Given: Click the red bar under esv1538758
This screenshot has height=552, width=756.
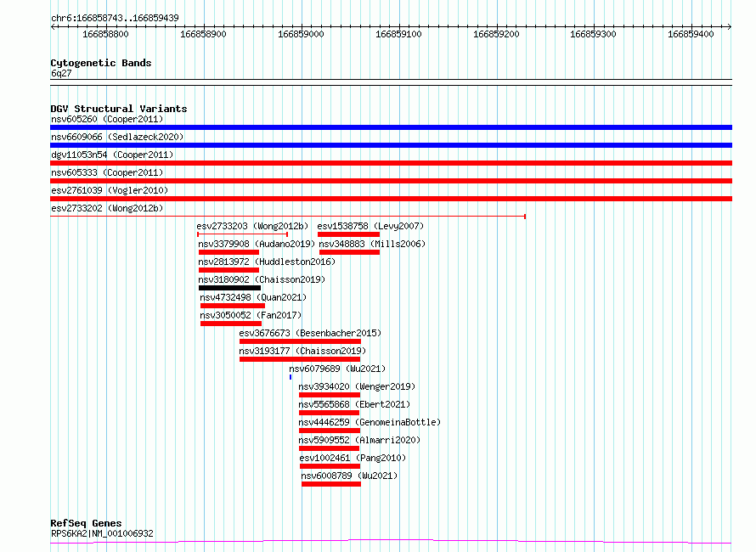Looking at the screenshot, I should click(348, 234).
